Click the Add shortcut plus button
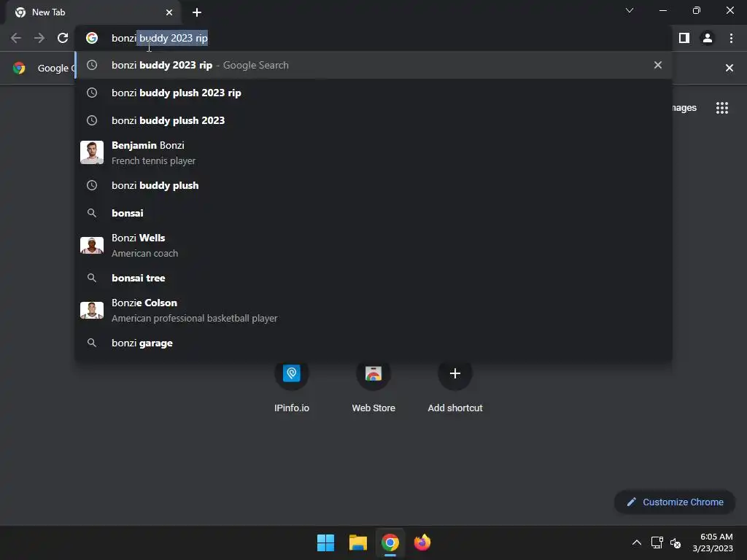This screenshot has width=747, height=560. pyautogui.click(x=455, y=373)
